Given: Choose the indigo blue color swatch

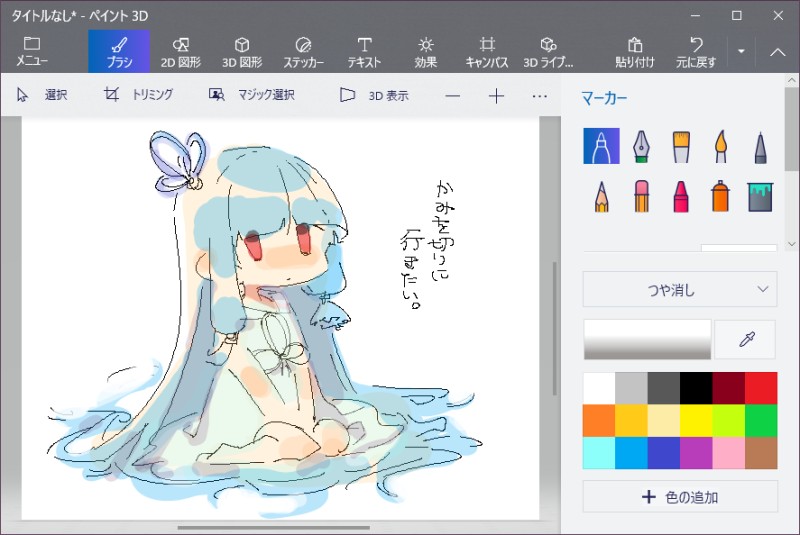Looking at the screenshot, I should pos(664,453).
